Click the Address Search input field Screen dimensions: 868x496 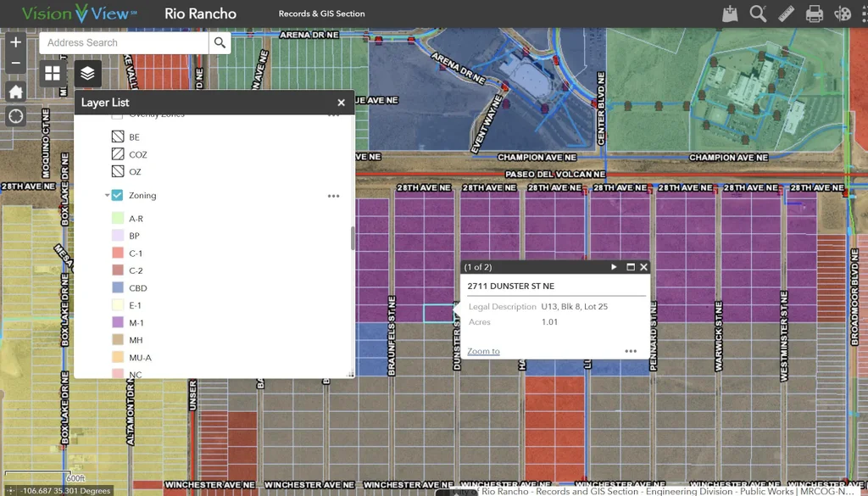[124, 42]
